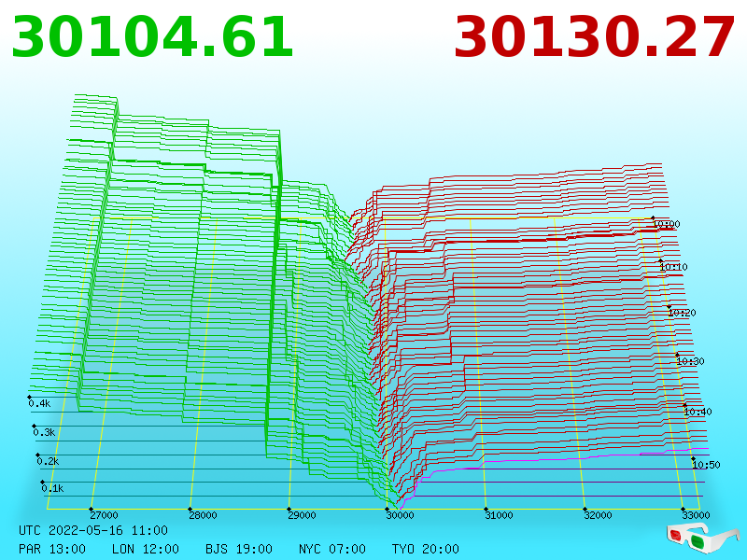Click the 0.4k depth axis label
The height and width of the screenshot is (560, 747).
pos(39,404)
